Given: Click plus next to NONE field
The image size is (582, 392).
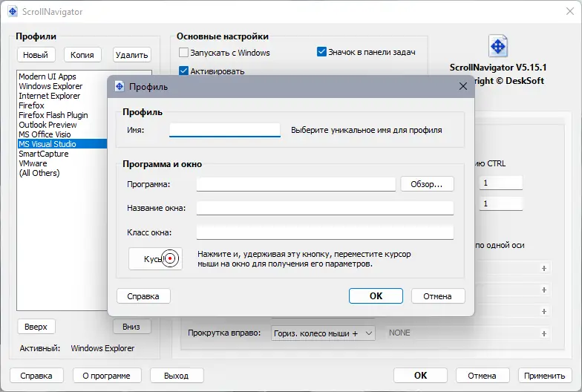Looking at the screenshot, I should pyautogui.click(x=543, y=333).
